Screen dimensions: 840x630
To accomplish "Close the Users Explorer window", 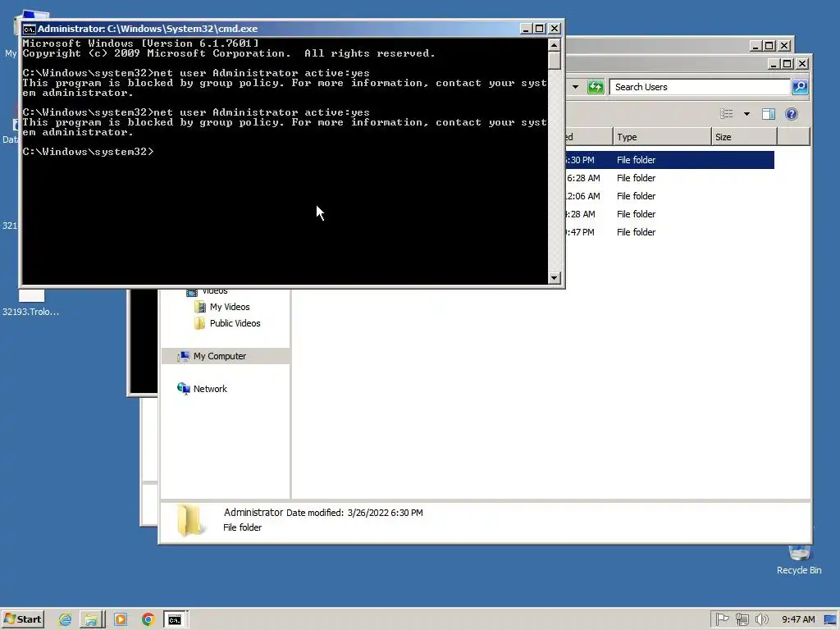I will coord(802,64).
